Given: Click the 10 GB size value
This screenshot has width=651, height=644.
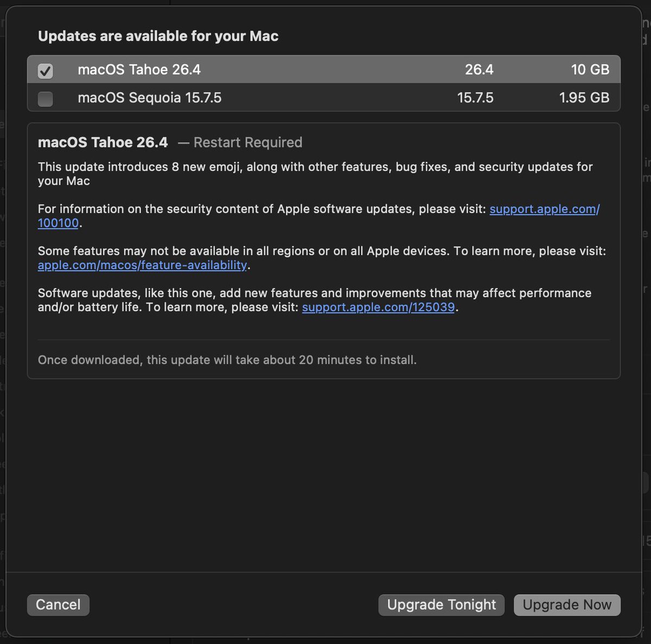Looking at the screenshot, I should [590, 69].
